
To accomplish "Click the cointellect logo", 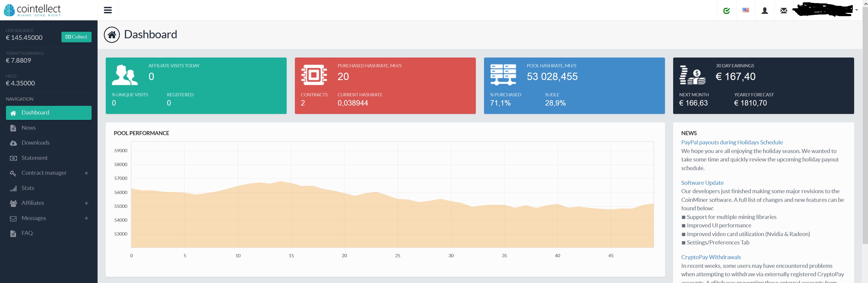I will click(32, 10).
